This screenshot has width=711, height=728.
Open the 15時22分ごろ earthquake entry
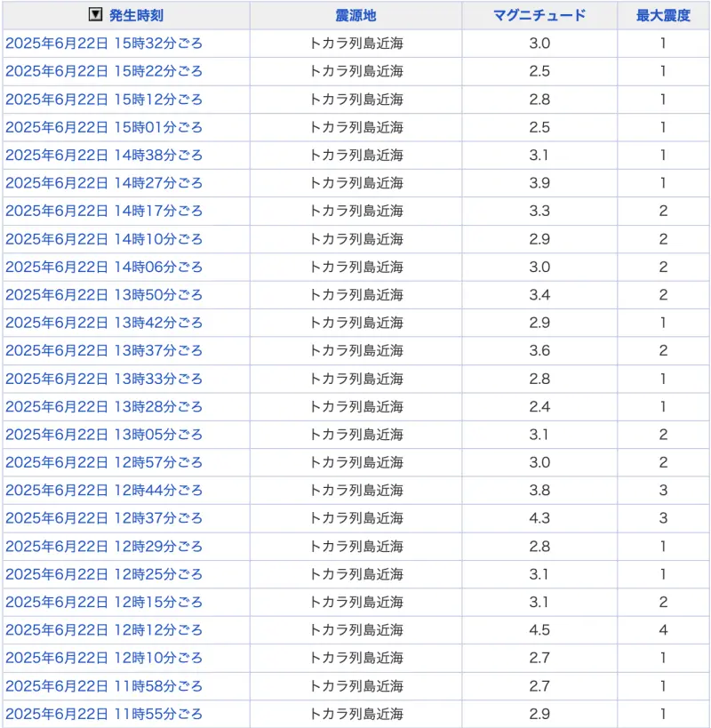click(104, 71)
